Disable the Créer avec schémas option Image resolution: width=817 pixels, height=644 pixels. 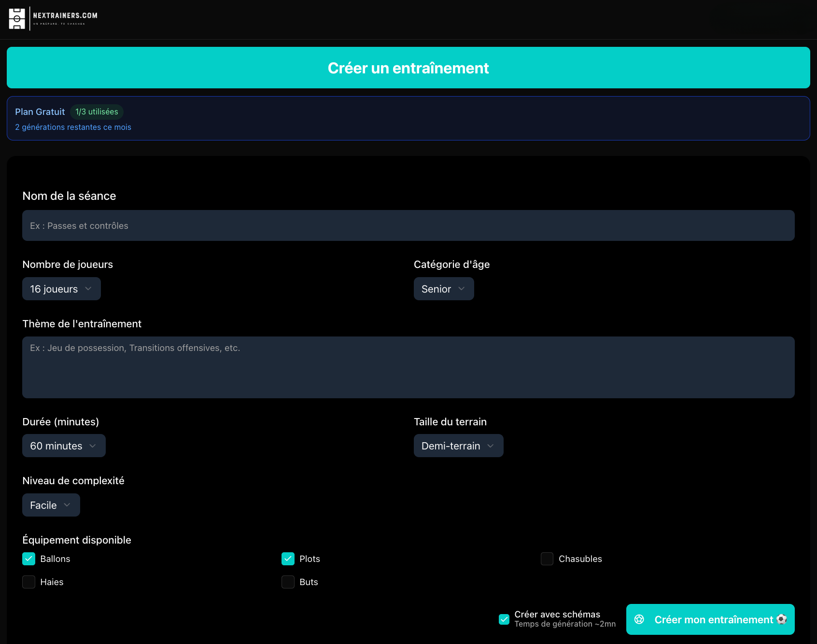(504, 619)
